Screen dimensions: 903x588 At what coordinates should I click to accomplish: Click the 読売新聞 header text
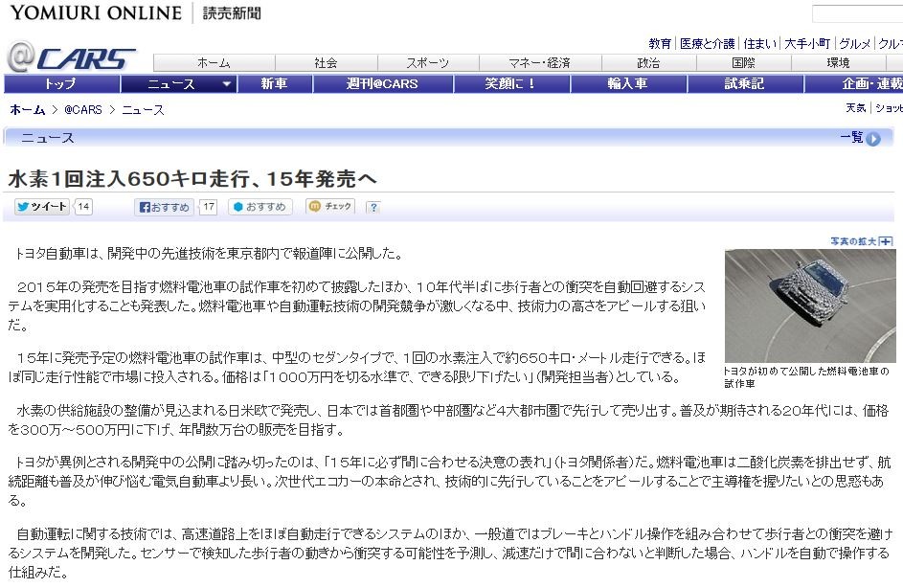point(232,12)
